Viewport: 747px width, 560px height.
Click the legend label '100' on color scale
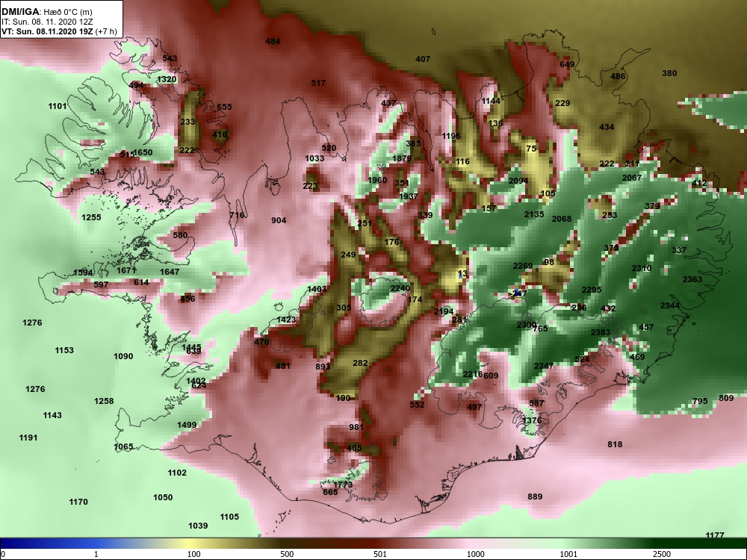193,554
